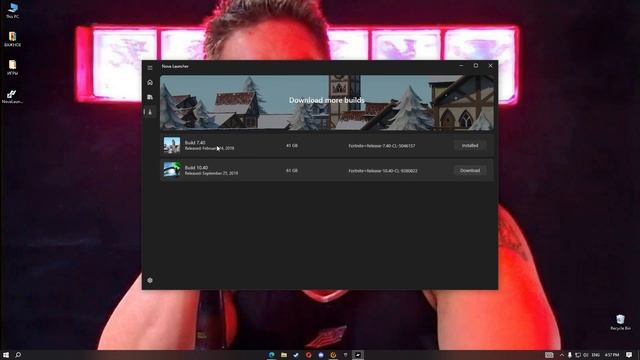
Task: Go to the Home page icon
Action: pyautogui.click(x=150, y=82)
